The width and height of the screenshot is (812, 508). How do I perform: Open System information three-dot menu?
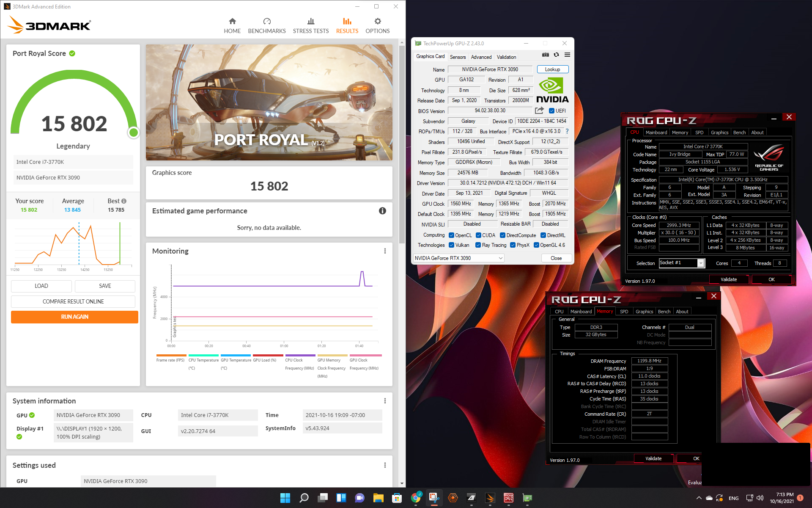pyautogui.click(x=385, y=401)
